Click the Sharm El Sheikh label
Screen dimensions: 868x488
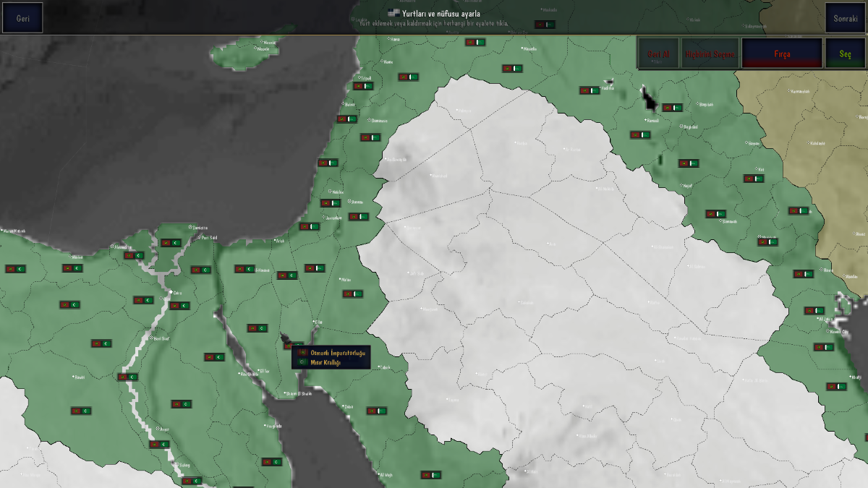(x=299, y=393)
